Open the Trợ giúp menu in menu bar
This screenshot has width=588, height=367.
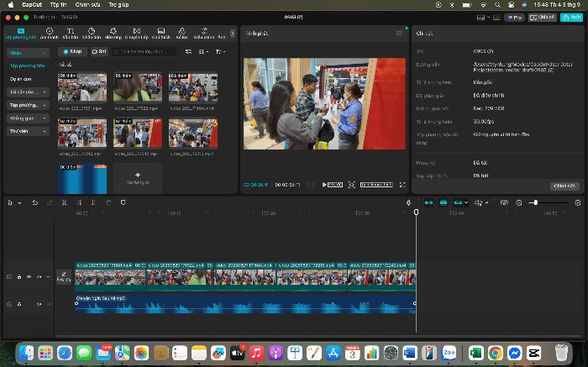(118, 5)
